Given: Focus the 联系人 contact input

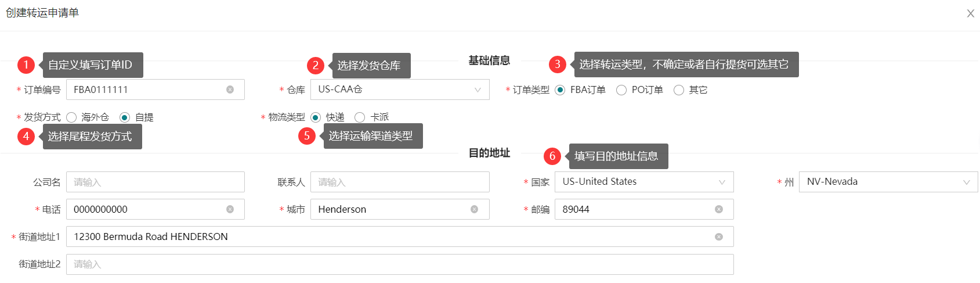Looking at the screenshot, I should click(400, 182).
